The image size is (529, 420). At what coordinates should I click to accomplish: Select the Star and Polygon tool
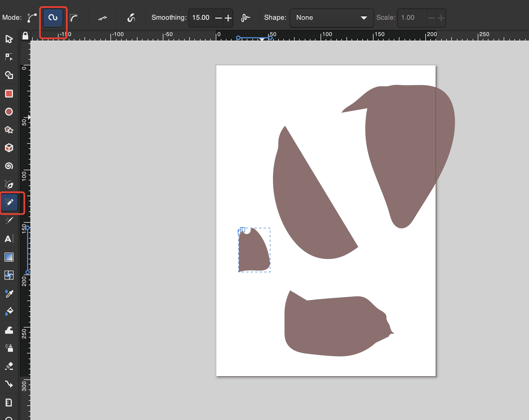tap(9, 130)
